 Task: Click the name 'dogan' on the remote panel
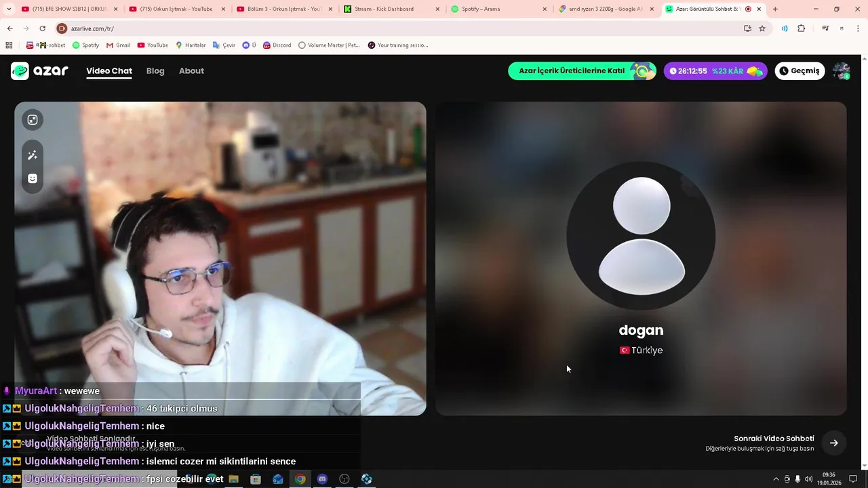pos(641,330)
